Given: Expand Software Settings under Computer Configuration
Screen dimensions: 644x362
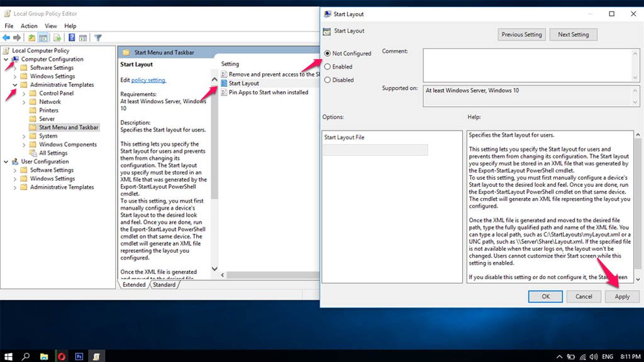Looking at the screenshot, I should (x=15, y=68).
